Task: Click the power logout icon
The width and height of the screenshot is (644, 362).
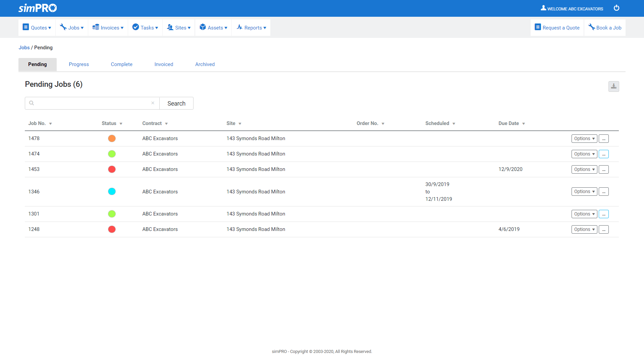Action: click(x=616, y=8)
